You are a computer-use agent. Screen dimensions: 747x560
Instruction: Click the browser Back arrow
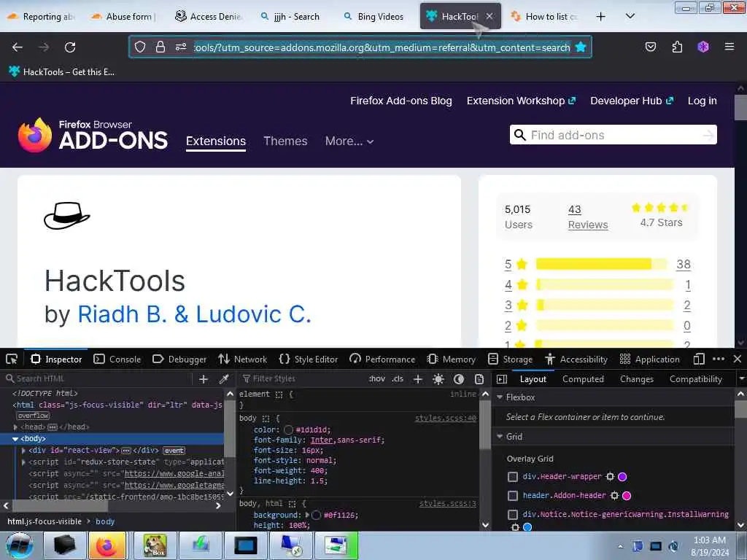coord(18,47)
